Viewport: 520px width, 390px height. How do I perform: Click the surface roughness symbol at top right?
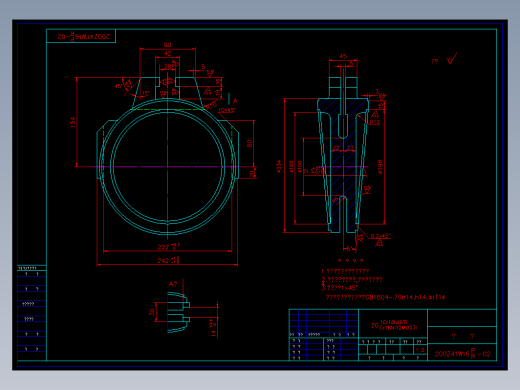pyautogui.click(x=451, y=58)
